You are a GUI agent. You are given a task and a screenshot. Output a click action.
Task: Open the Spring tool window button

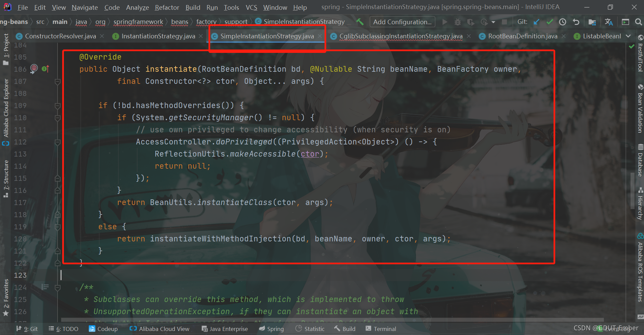click(271, 329)
